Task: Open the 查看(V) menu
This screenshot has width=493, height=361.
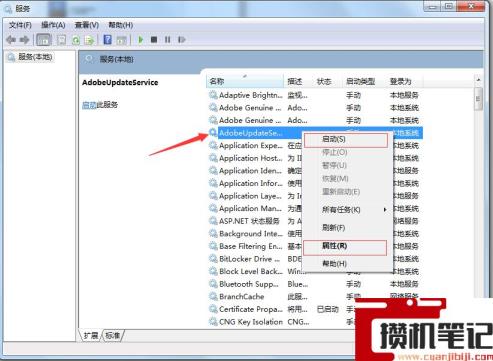Action: [87, 25]
